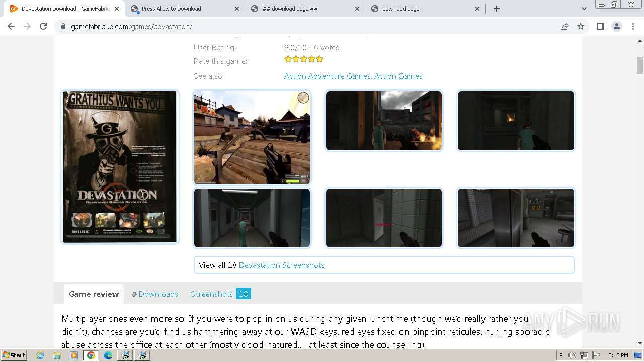
Task: Select the Devastation Download tab
Action: pos(64,9)
